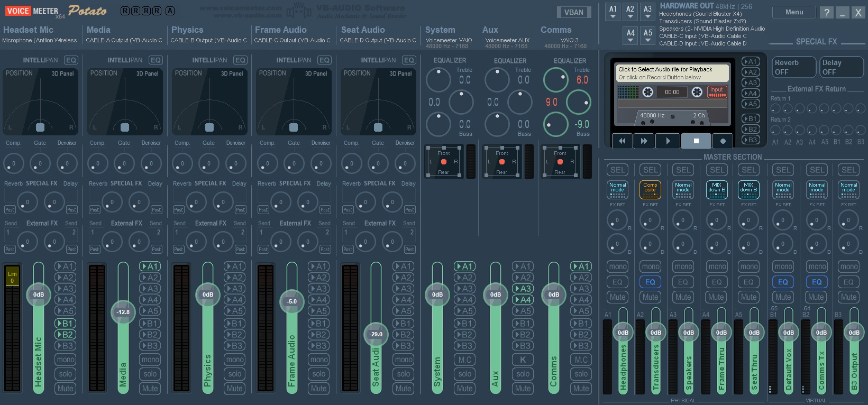Mute the Comms strip
868x405 pixels.
pos(581,388)
